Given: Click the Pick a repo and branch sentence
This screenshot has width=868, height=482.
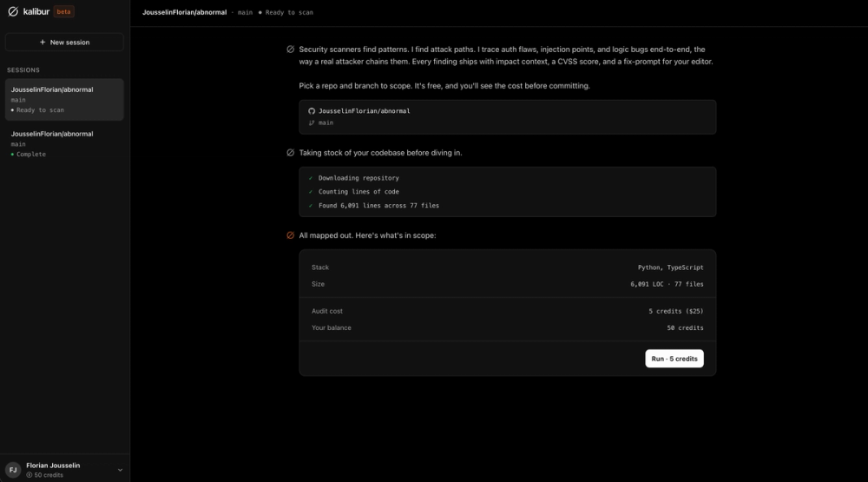Looking at the screenshot, I should 444,86.
